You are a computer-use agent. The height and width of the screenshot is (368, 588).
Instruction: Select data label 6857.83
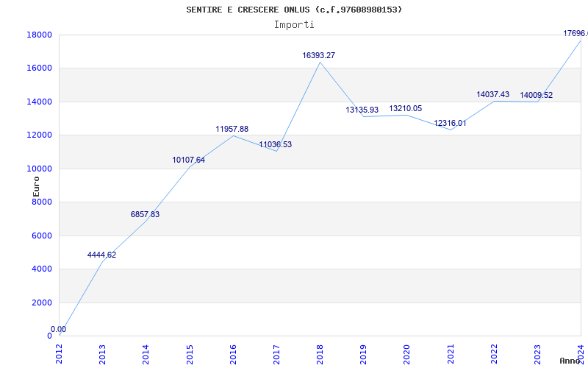coord(145,214)
